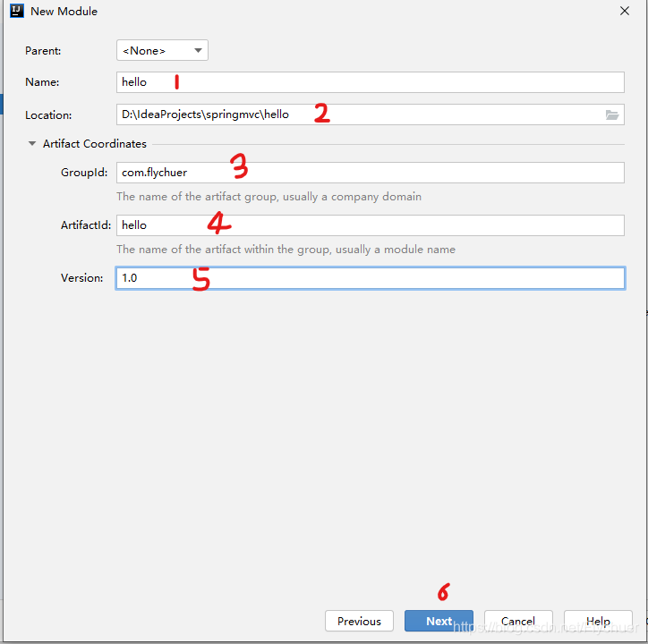648x644 pixels.
Task: Click the ArtifactId input field
Action: [x=370, y=225]
